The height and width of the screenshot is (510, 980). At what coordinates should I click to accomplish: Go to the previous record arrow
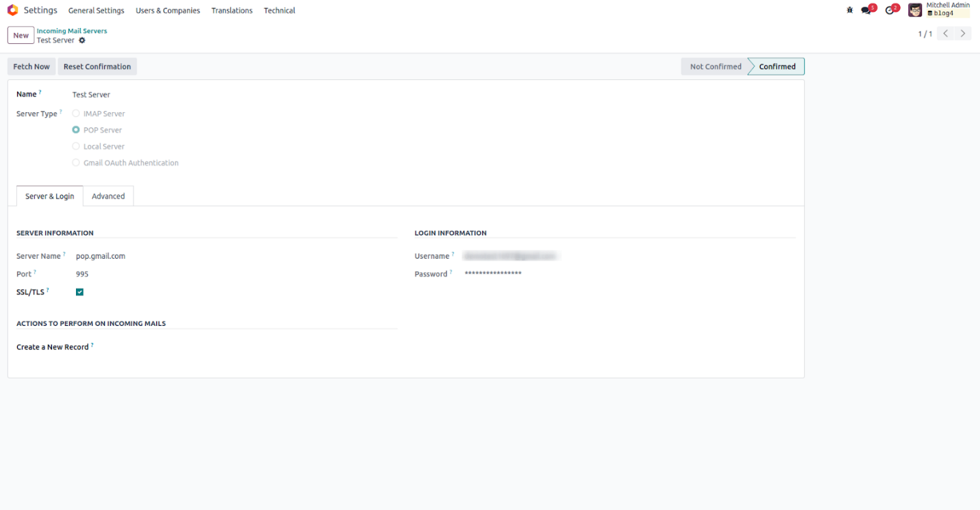[946, 34]
